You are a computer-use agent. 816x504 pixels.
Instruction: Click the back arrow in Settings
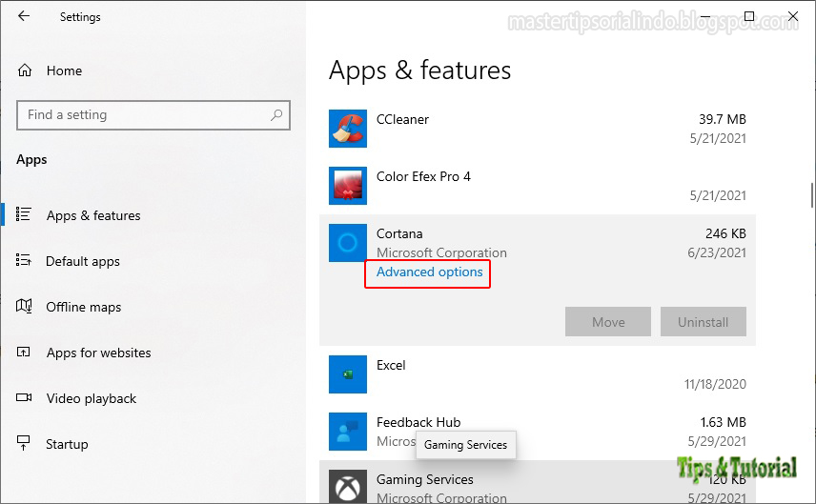coord(24,16)
